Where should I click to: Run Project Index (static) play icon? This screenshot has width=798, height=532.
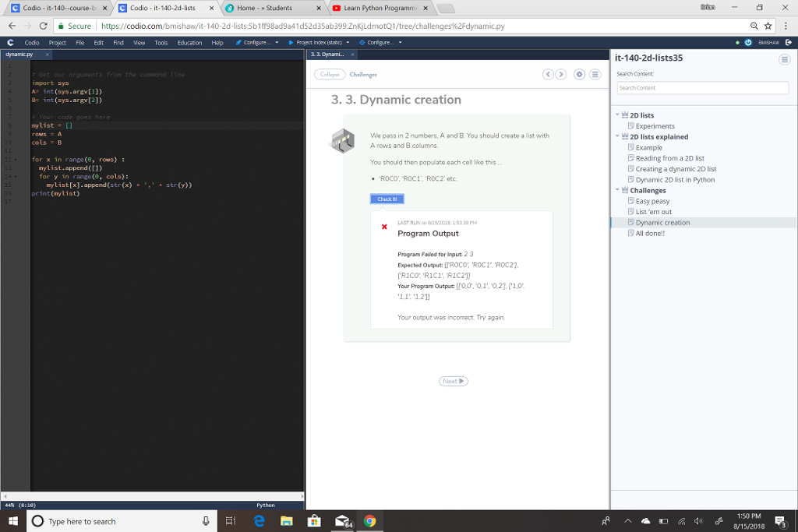pyautogui.click(x=291, y=43)
